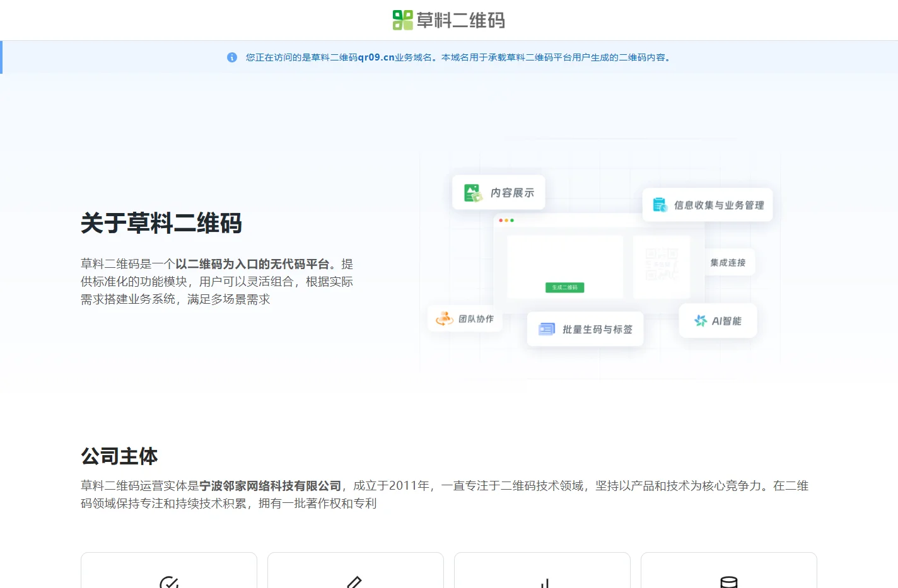
Task: Click the 团队协作 feature card
Action: coord(465,319)
